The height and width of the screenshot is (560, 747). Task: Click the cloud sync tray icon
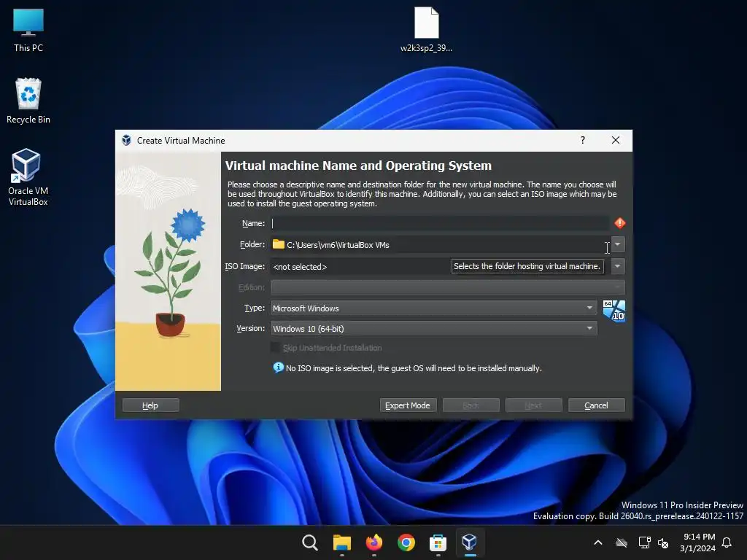(x=622, y=542)
